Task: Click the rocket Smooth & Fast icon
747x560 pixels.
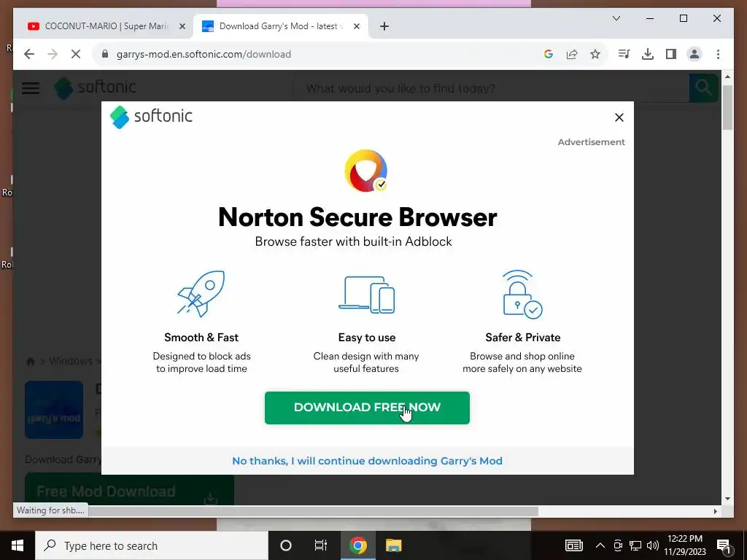Action: (x=201, y=294)
